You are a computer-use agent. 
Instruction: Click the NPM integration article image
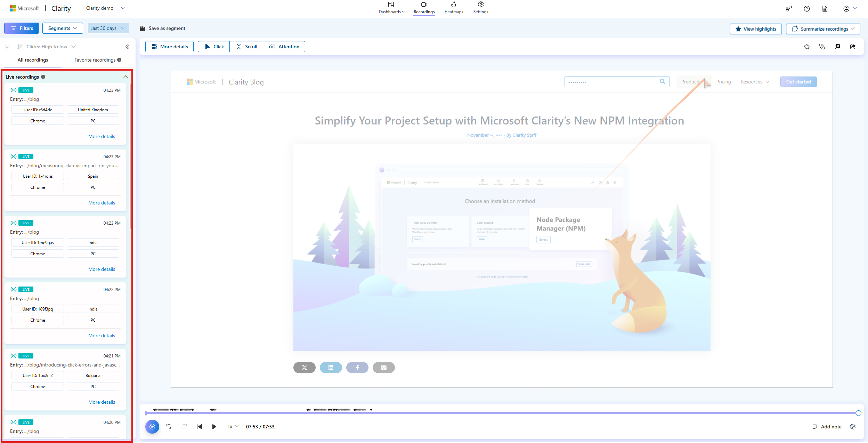[x=502, y=247]
